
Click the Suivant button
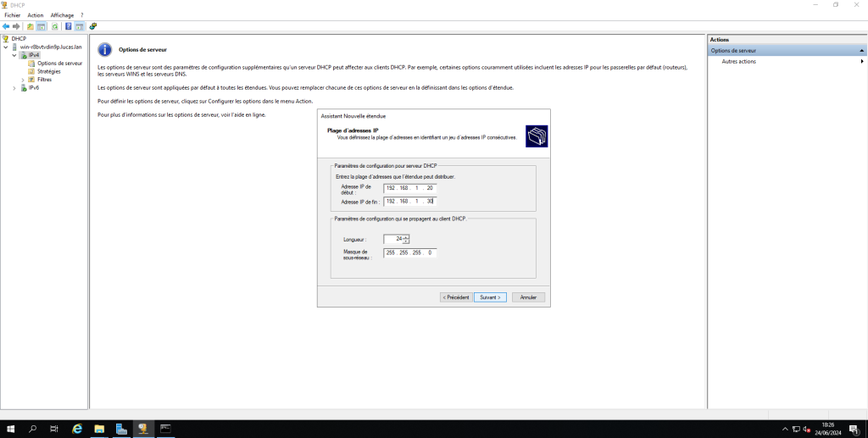(491, 297)
